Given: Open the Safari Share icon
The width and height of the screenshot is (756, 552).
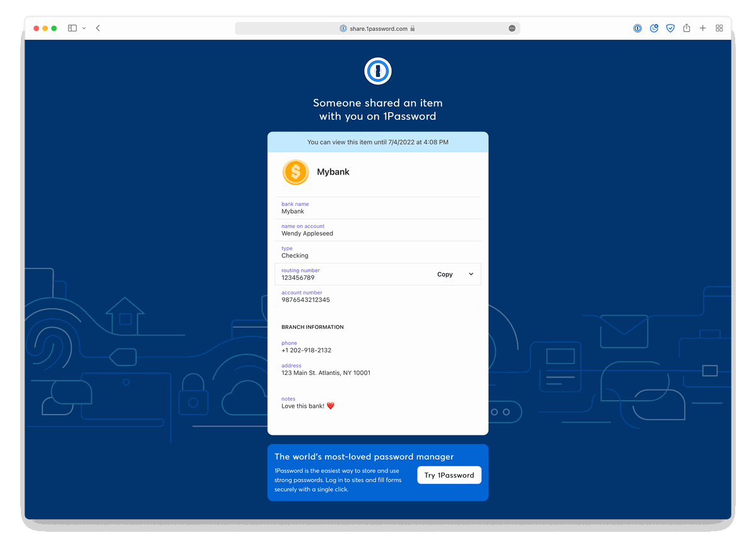Looking at the screenshot, I should [x=687, y=28].
